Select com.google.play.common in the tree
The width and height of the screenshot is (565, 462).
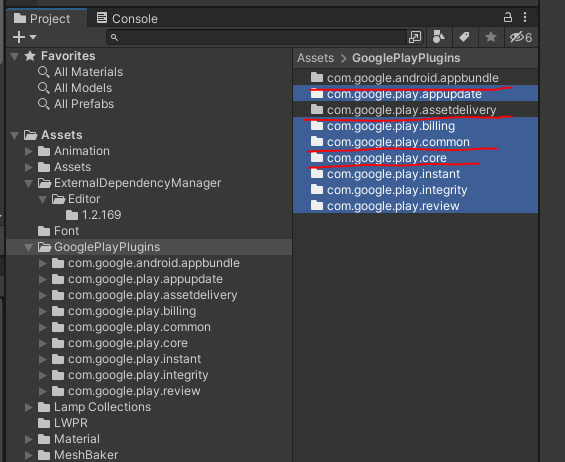(131, 327)
